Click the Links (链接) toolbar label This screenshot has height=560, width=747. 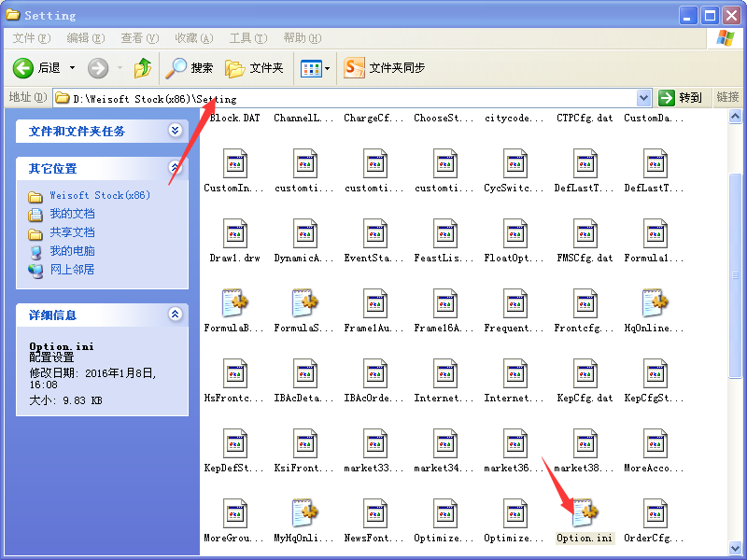pos(727,98)
